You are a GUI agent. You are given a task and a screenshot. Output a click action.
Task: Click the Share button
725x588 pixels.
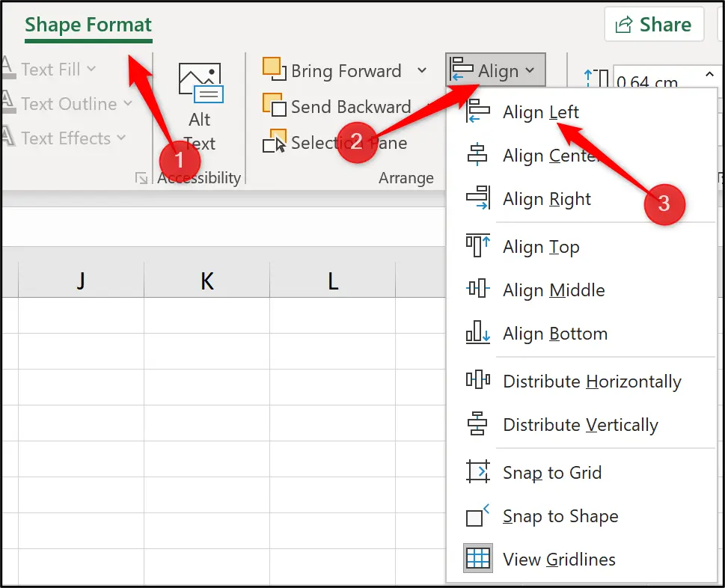(654, 24)
